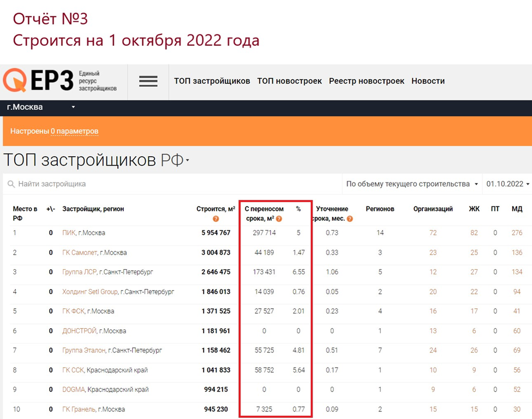
Task: Click 72 in the ЖК column for ПИК
Action: (x=433, y=233)
